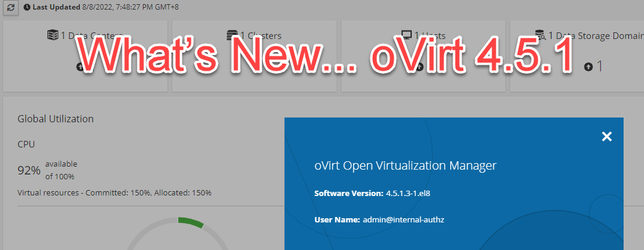Click the oVirt Open Virtualization Manager title
This screenshot has height=250, width=644.
[405, 166]
